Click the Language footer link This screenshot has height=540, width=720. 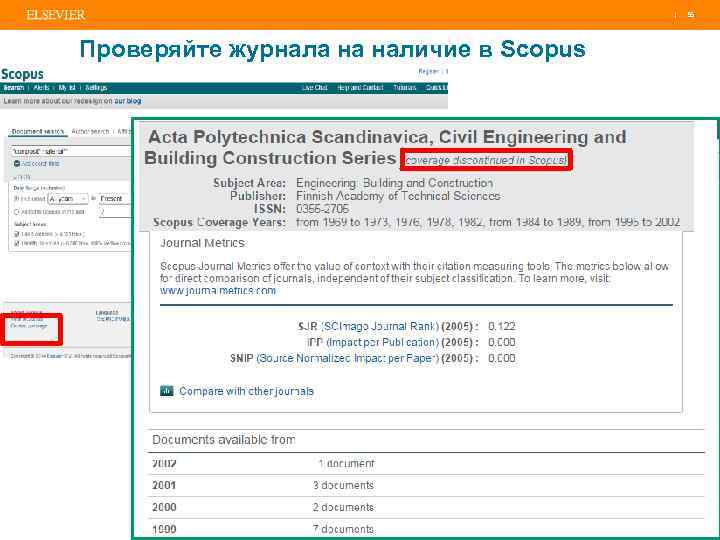[x=107, y=313]
